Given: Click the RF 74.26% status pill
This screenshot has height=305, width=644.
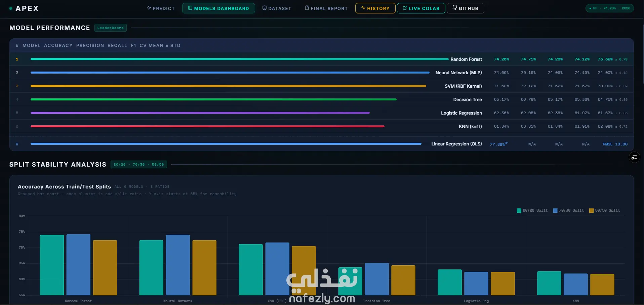Looking at the screenshot, I should (610, 8).
